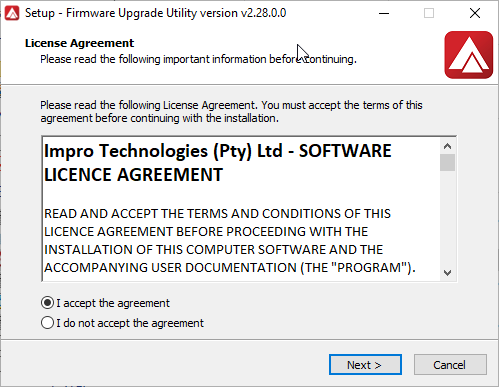Select 'I accept the agreement' radio button

pyautogui.click(x=47, y=303)
